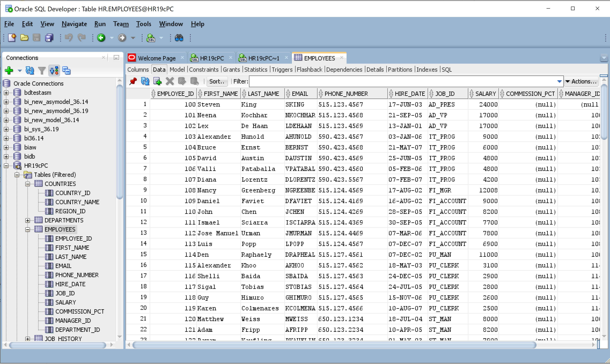Click green plus New Connection icon
The height and width of the screenshot is (364, 610).
pyautogui.click(x=9, y=71)
